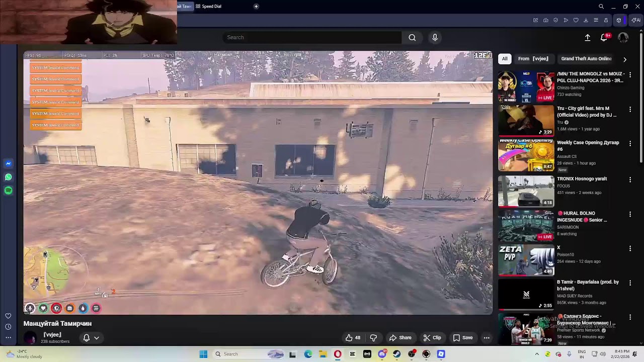Viewport: 644px width, 362px height.
Task: Open File Explorer from the taskbar
Action: [x=323, y=354]
